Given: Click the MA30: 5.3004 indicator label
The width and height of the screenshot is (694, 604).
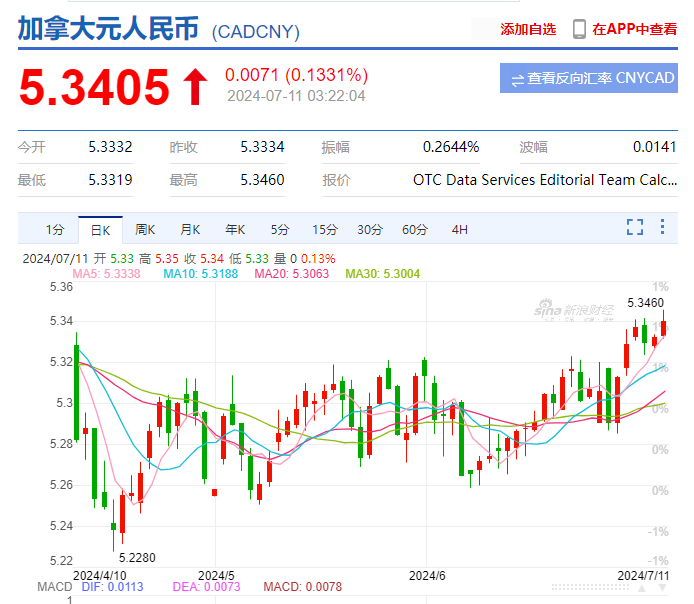Looking at the screenshot, I should (382, 274).
